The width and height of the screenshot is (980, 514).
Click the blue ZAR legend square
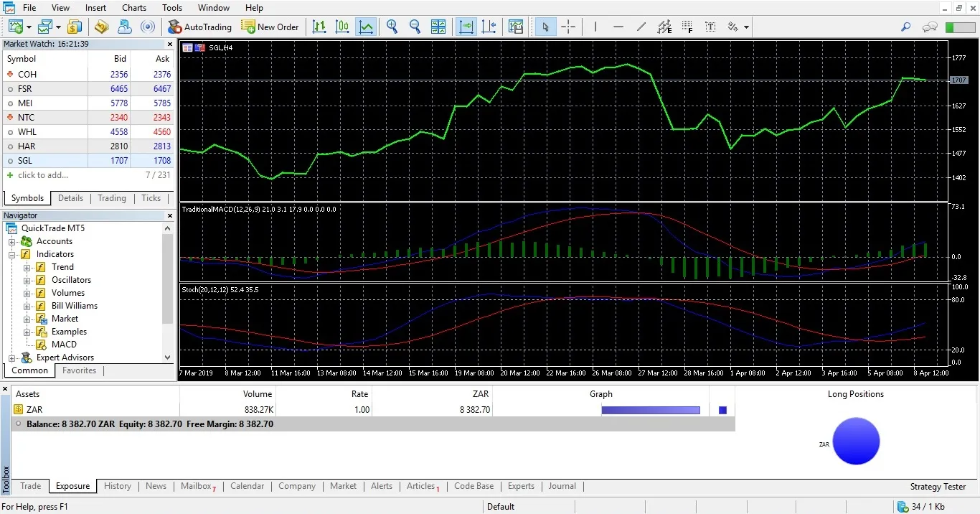click(x=722, y=410)
